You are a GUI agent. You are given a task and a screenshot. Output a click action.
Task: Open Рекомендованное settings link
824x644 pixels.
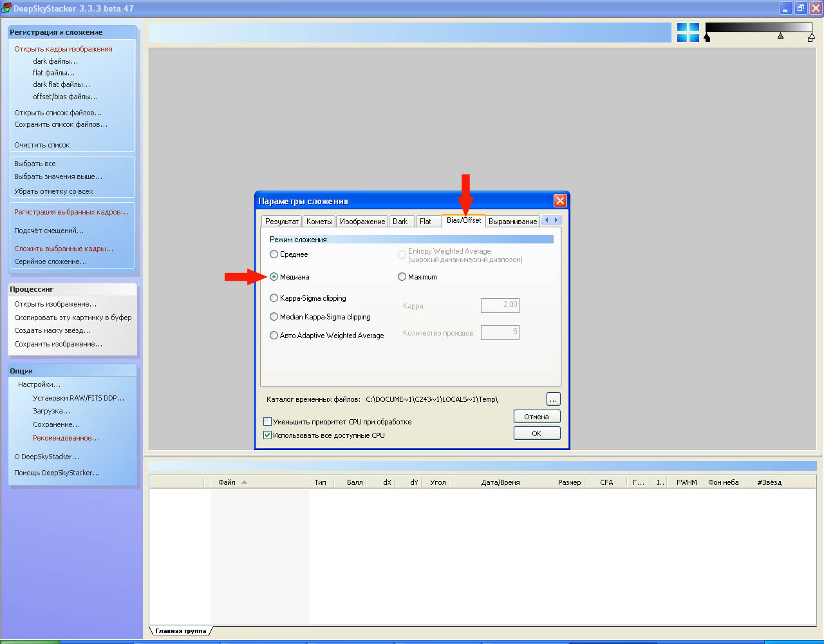click(x=66, y=438)
